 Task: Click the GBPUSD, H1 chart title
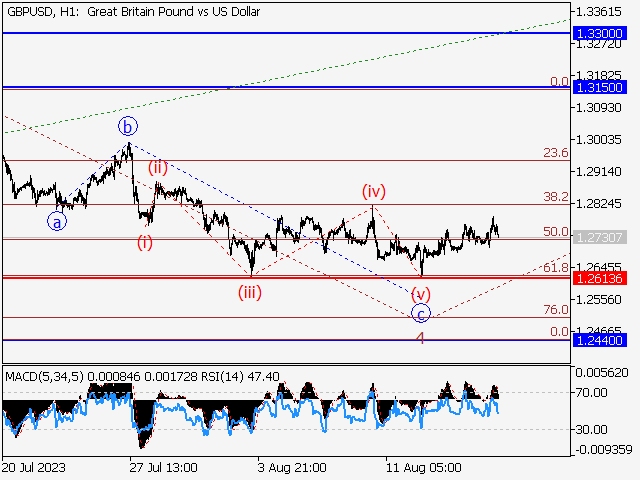pos(133,12)
